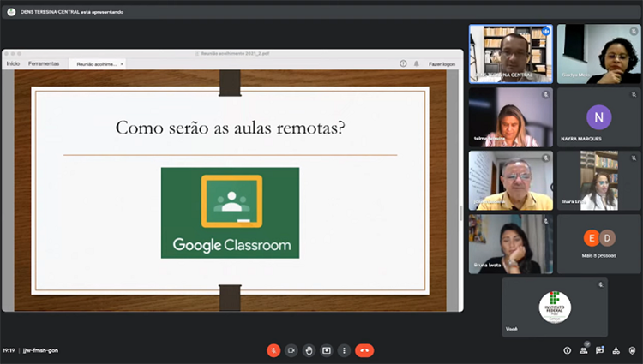The width and height of the screenshot is (643, 364).
Task: Show the participants list icon
Action: (584, 350)
